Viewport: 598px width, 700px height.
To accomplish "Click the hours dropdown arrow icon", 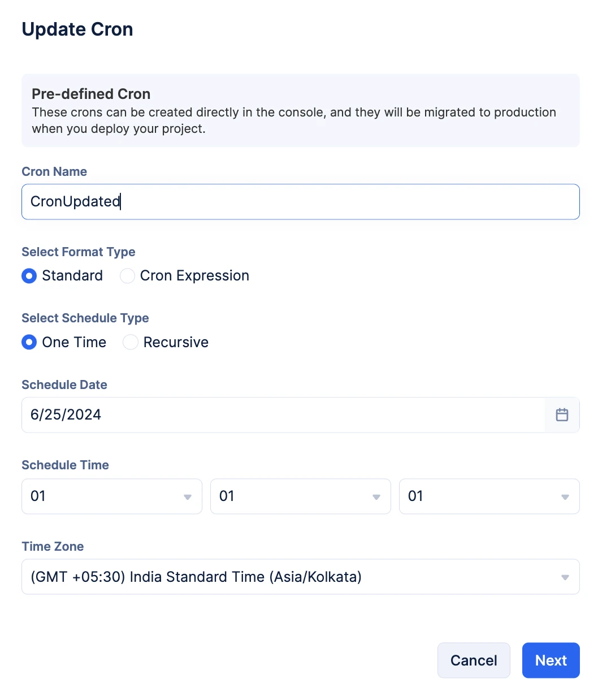I will tap(188, 497).
